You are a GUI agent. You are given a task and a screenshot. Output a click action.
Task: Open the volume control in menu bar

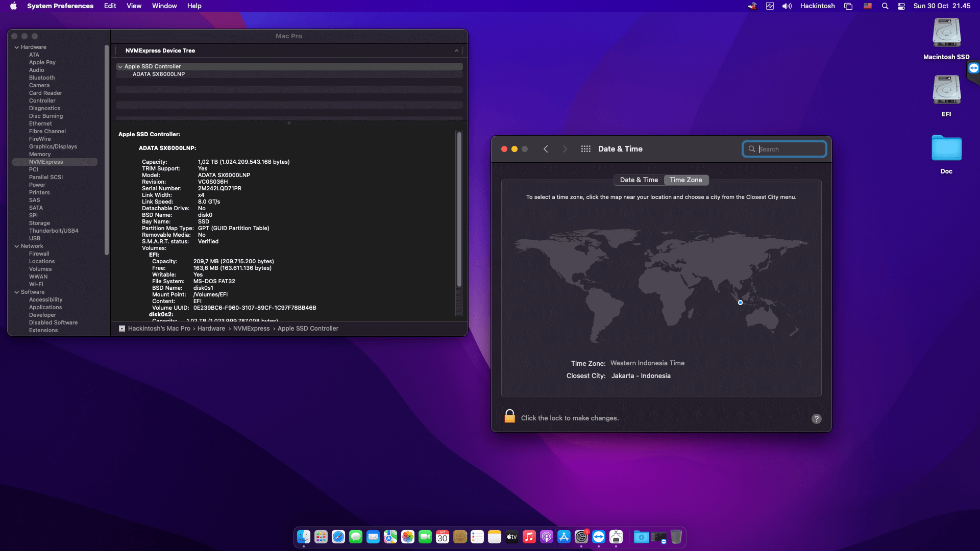click(x=787, y=6)
